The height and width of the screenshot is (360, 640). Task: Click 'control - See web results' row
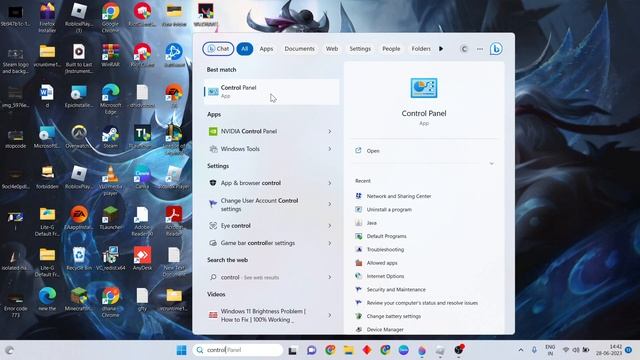[x=271, y=277]
